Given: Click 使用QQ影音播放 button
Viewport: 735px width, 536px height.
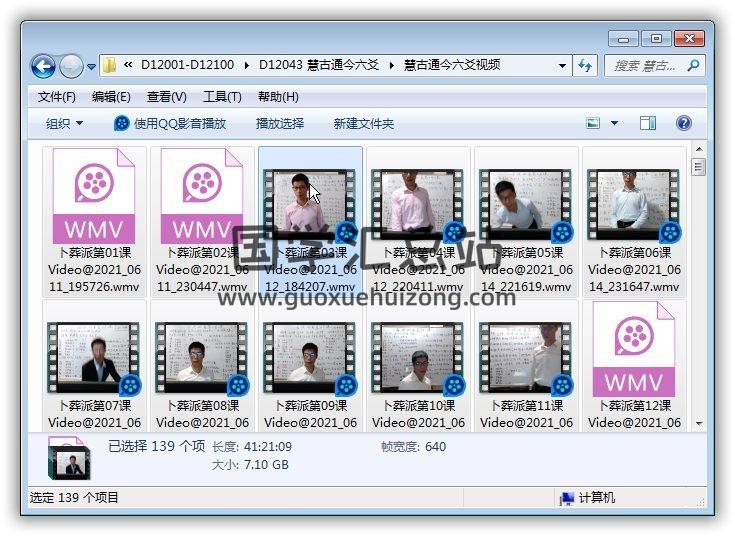Looking at the screenshot, I should (170, 124).
